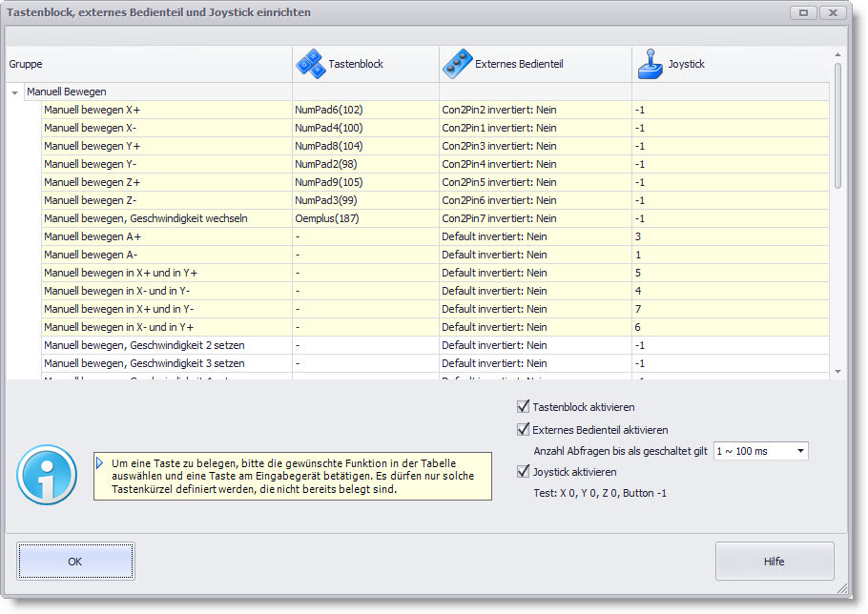Uncheck Joystick aktivieren option

coord(523,472)
